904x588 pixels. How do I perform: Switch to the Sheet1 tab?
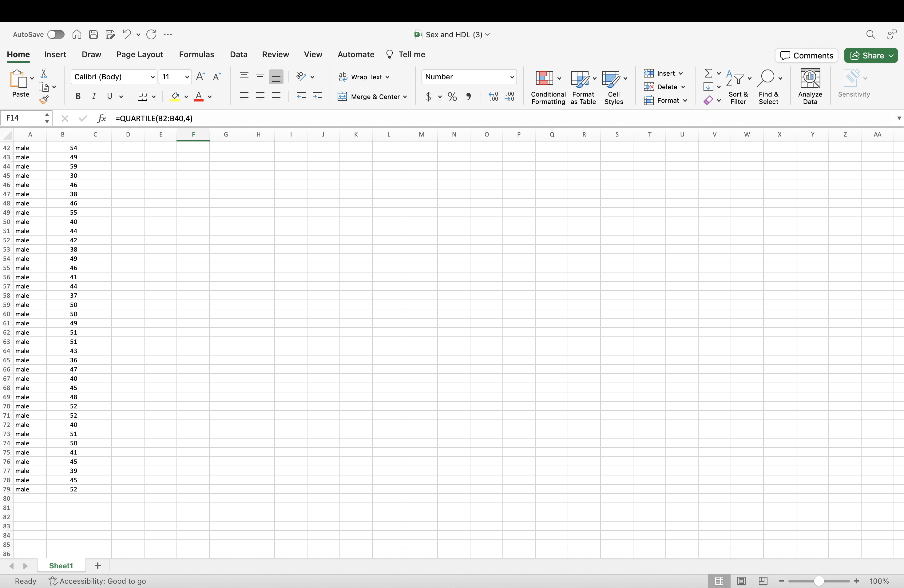point(61,566)
